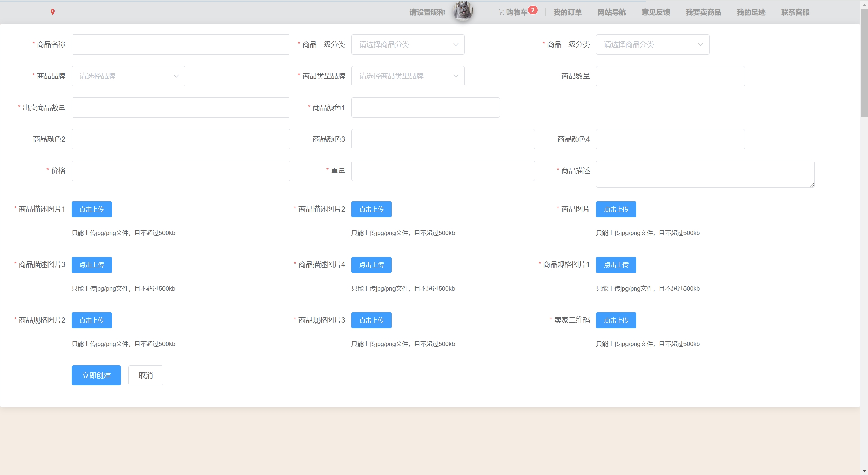Viewport: 868px width, 475px height.
Task: Expand the 商品一级分类 dropdown
Action: (408, 44)
